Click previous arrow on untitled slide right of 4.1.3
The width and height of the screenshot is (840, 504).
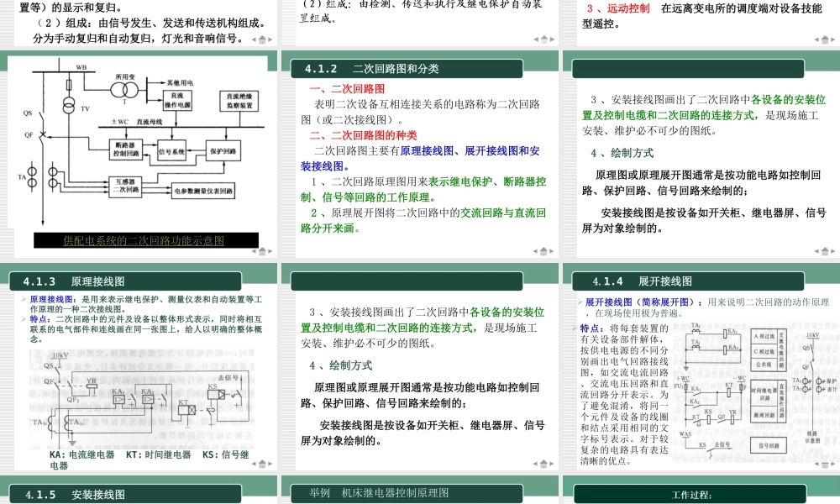(x=535, y=465)
